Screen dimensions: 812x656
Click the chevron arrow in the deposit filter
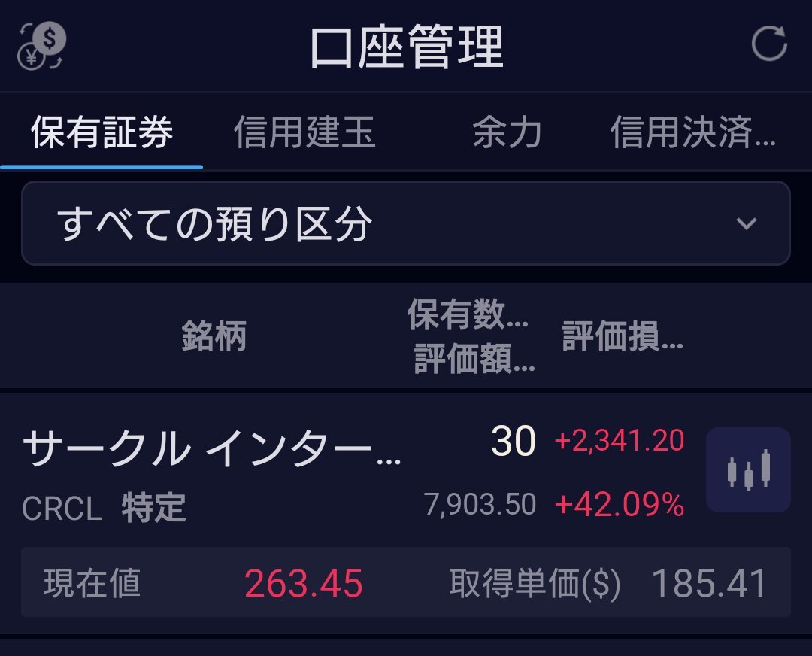747,224
